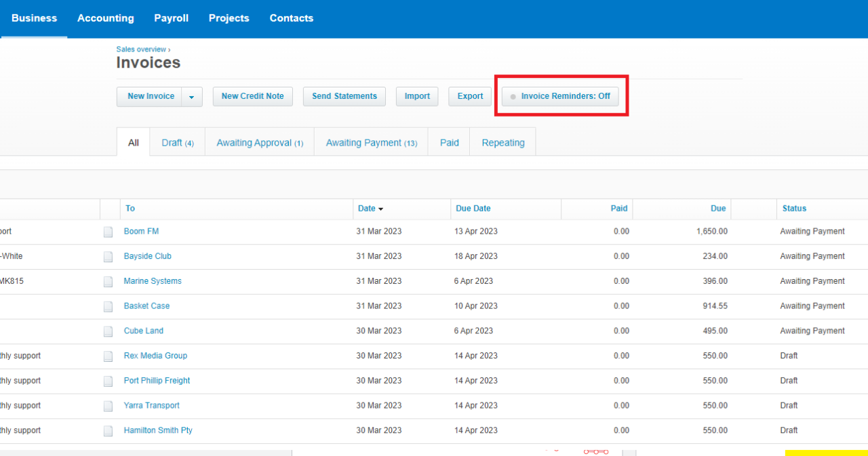
Task: Open the attachment icon on the Bayside Club row
Action: pyautogui.click(x=108, y=256)
